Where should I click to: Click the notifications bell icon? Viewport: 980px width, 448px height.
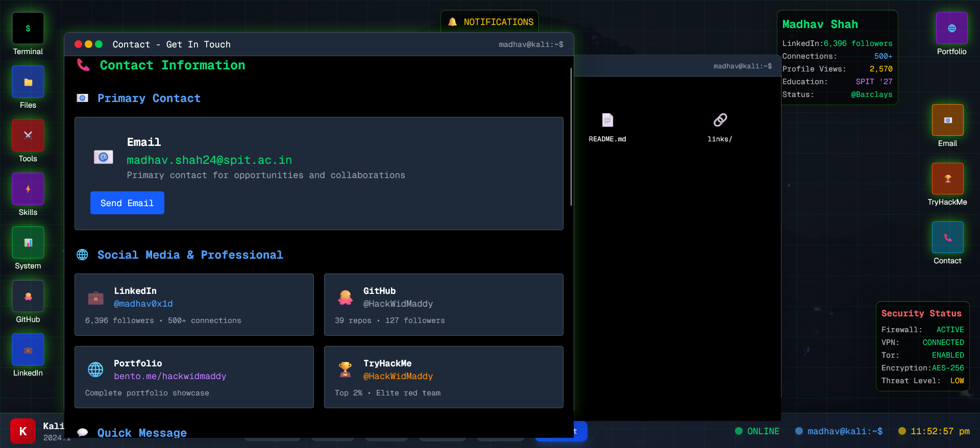(x=452, y=22)
